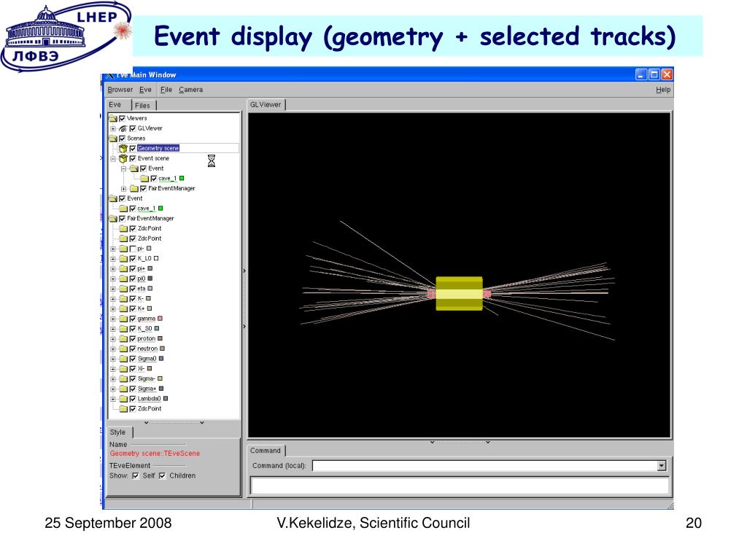Select the Geometry scene tree label
747x560 pixels.
tap(158, 149)
